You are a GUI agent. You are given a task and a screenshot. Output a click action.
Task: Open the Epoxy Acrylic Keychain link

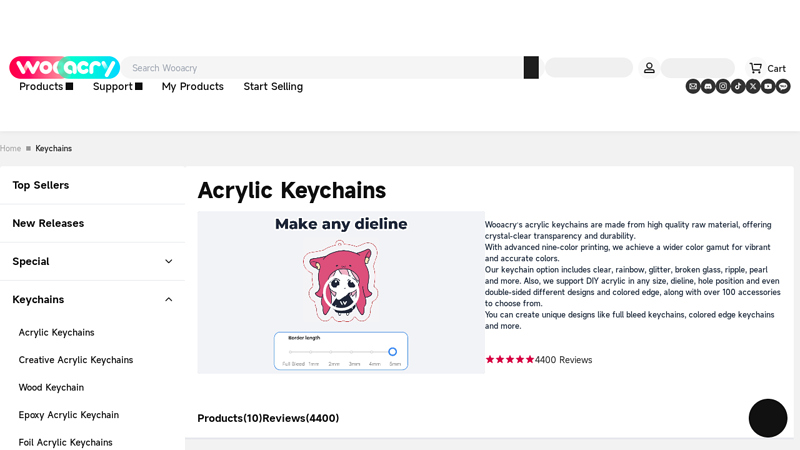click(x=69, y=415)
